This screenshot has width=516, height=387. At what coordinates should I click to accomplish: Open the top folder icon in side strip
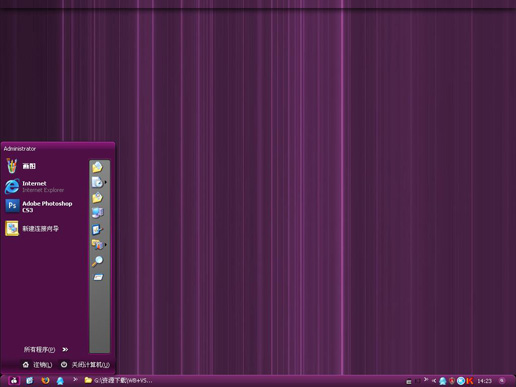click(98, 167)
